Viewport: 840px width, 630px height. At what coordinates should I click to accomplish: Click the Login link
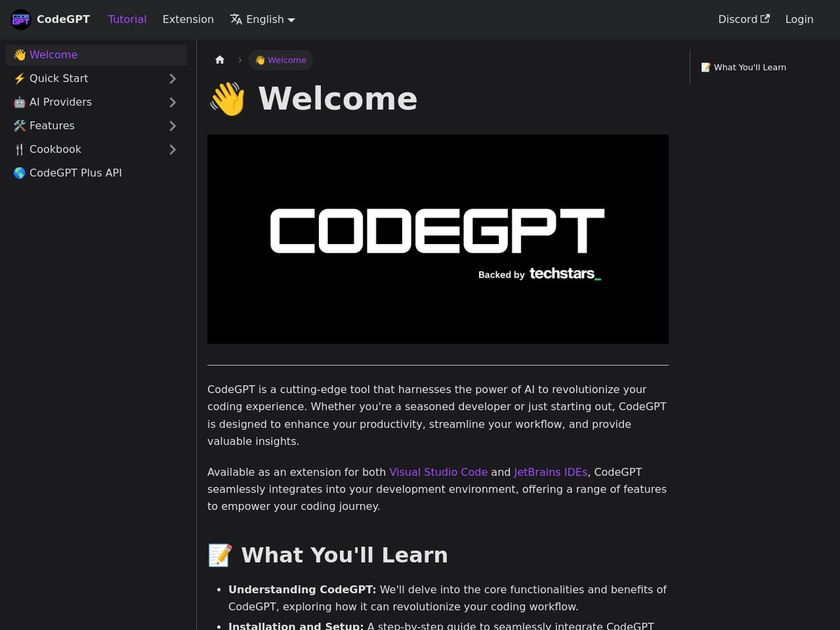point(799,20)
